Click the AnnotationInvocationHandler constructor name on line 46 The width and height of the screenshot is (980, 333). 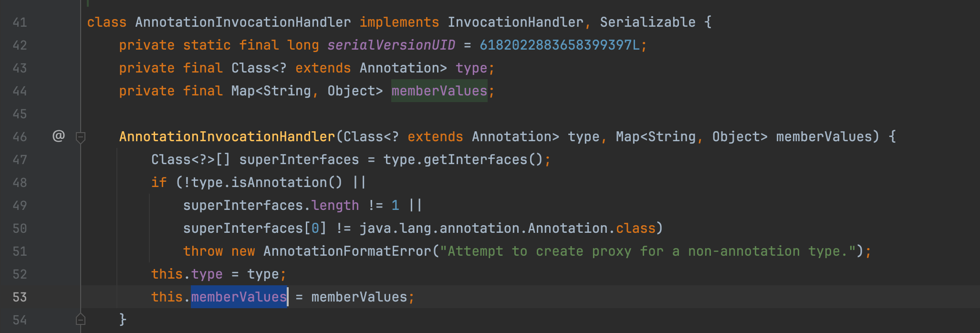point(227,137)
